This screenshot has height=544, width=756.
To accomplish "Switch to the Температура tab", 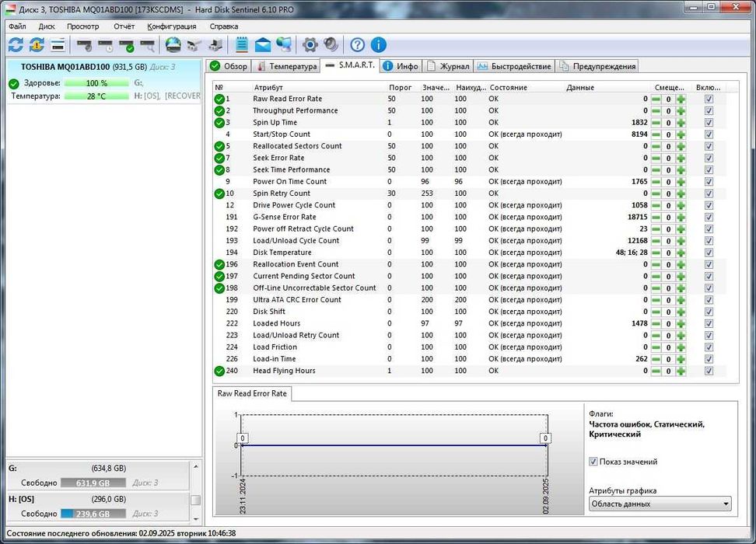I will [286, 67].
